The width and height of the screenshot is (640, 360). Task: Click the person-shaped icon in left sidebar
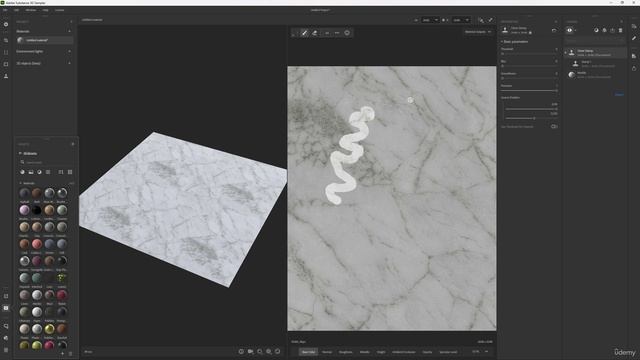6,76
